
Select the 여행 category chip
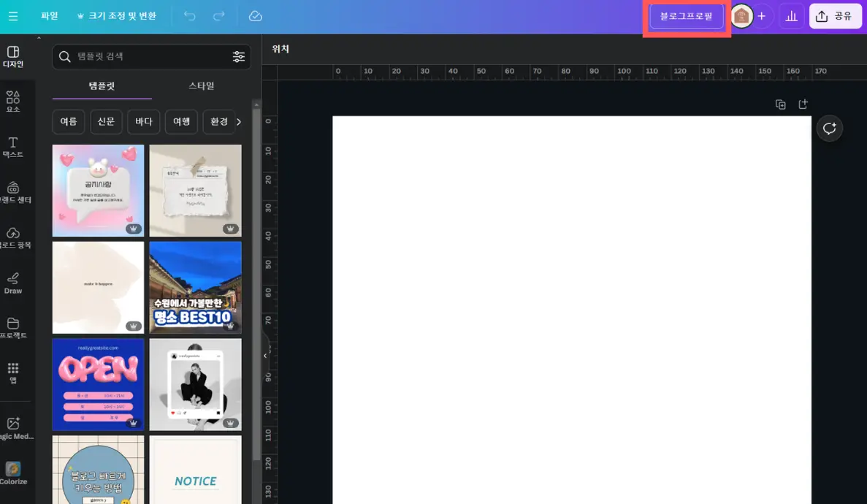point(181,122)
